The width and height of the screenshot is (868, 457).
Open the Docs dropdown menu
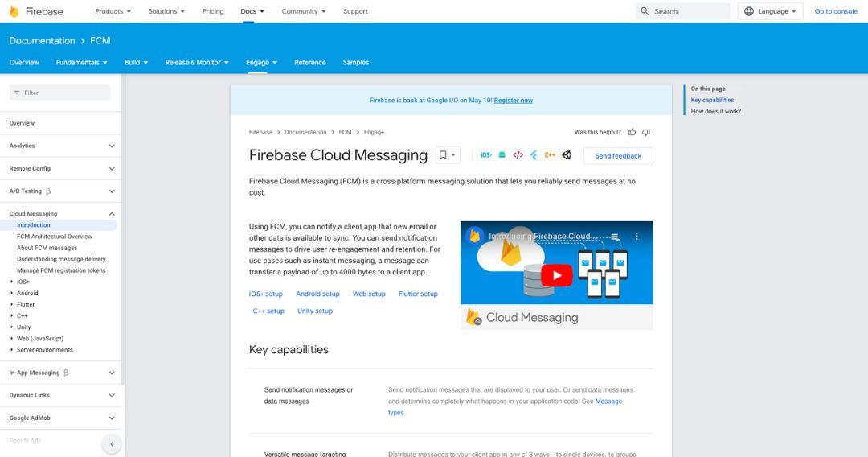coord(252,11)
